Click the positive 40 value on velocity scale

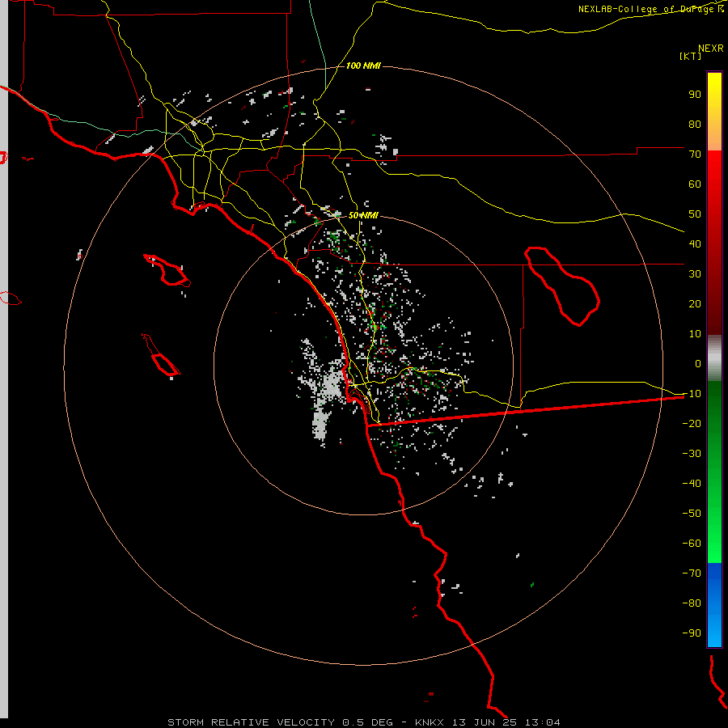point(695,244)
